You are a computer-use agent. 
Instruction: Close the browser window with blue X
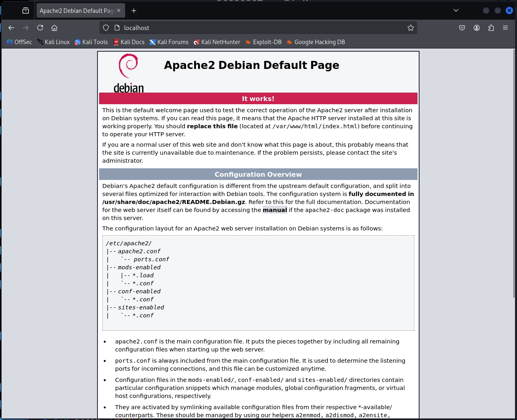coord(509,10)
